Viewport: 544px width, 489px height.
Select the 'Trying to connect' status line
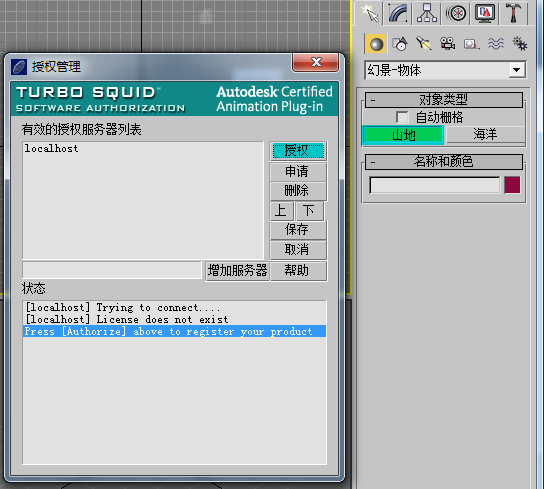175,307
